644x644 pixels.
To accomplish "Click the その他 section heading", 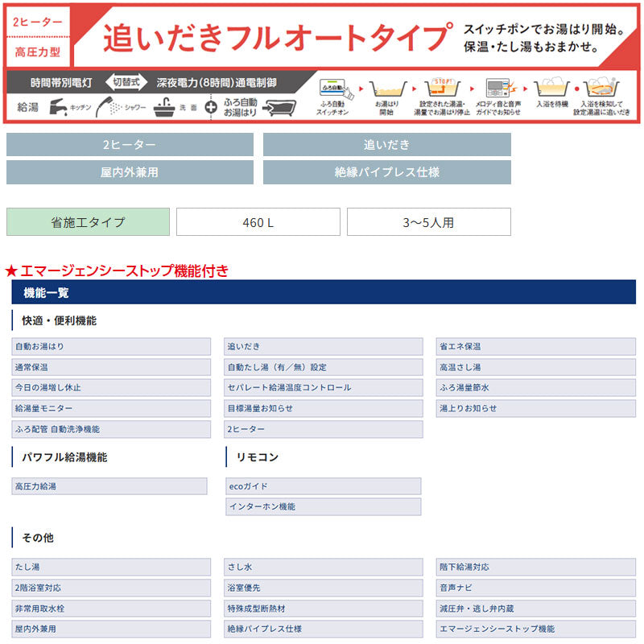I will (38, 538).
